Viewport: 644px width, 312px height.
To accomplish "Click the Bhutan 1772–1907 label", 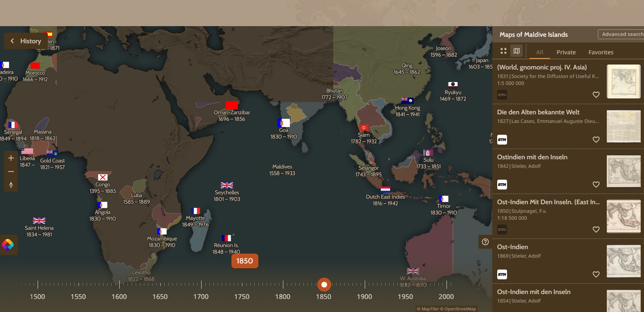I will 334,94.
